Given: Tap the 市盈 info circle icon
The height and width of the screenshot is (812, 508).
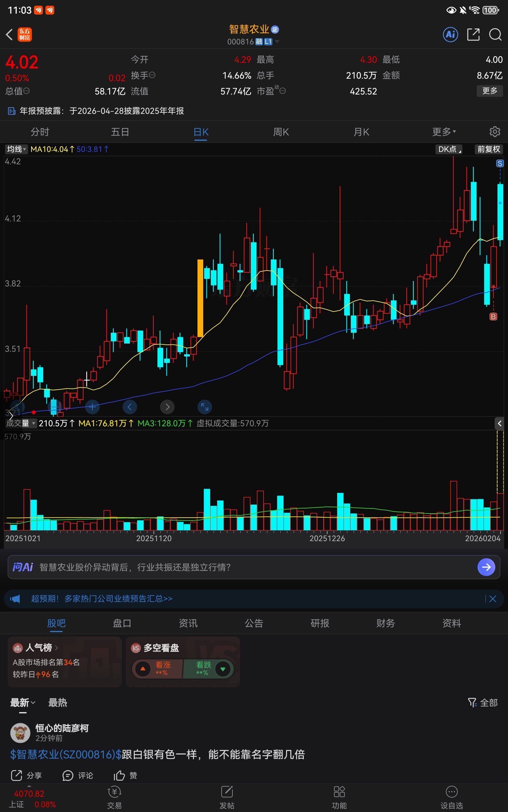Looking at the screenshot, I should click(283, 91).
